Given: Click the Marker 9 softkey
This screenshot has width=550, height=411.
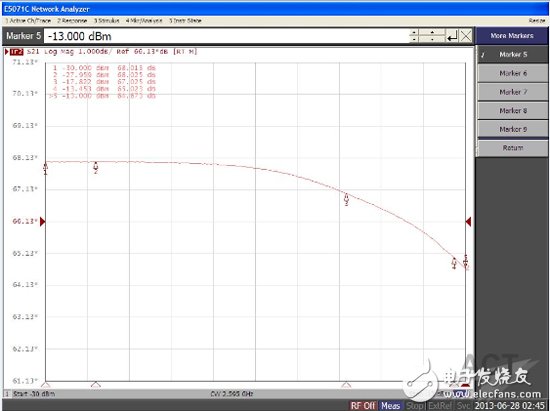Looking at the screenshot, I should pyautogui.click(x=512, y=129).
